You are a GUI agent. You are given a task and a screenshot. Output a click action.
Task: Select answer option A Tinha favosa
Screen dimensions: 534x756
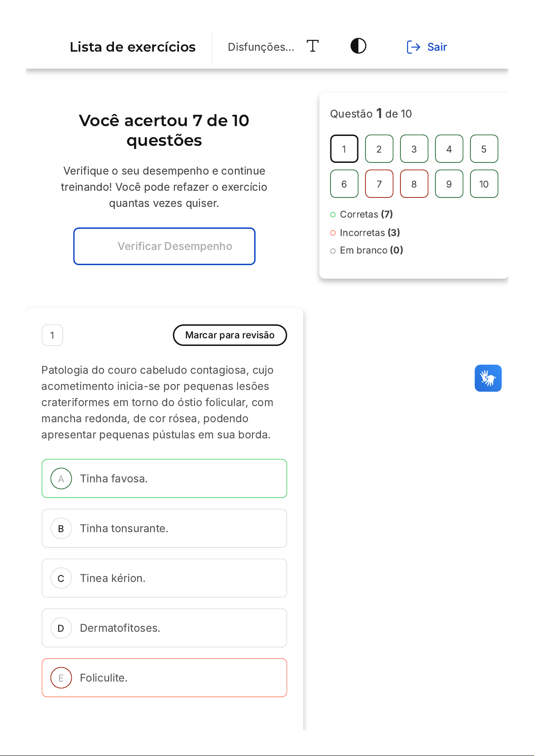coord(164,478)
